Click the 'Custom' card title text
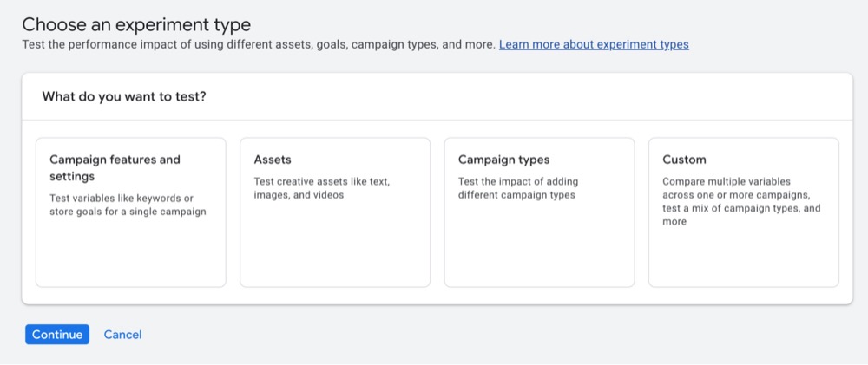 (x=684, y=160)
